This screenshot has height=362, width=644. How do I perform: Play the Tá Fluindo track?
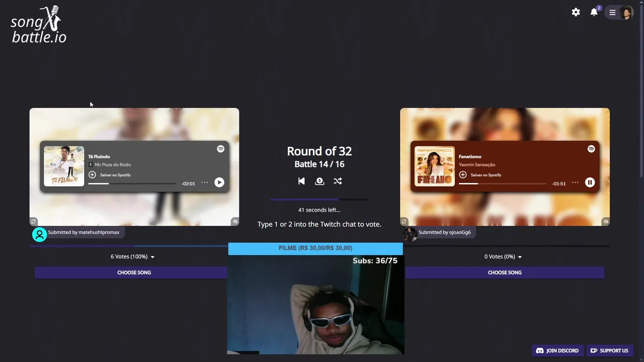[x=219, y=183]
